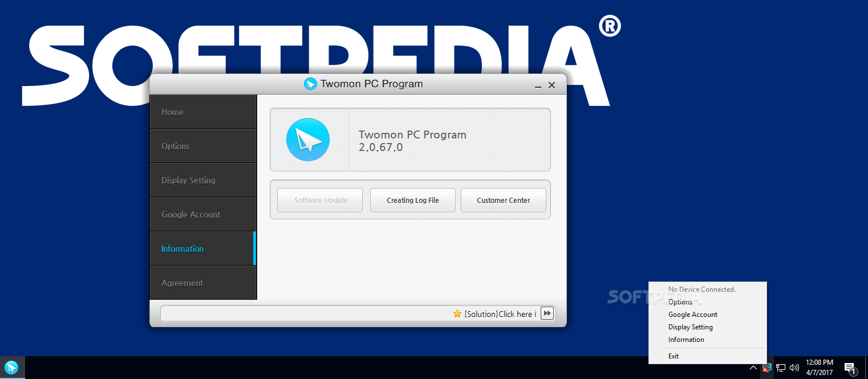Select the Information sidebar tab

click(203, 248)
